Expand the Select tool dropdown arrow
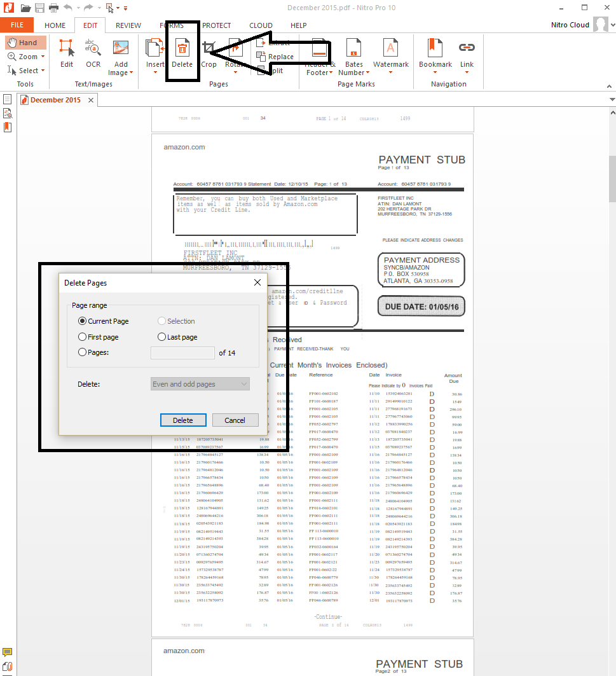 (x=43, y=71)
